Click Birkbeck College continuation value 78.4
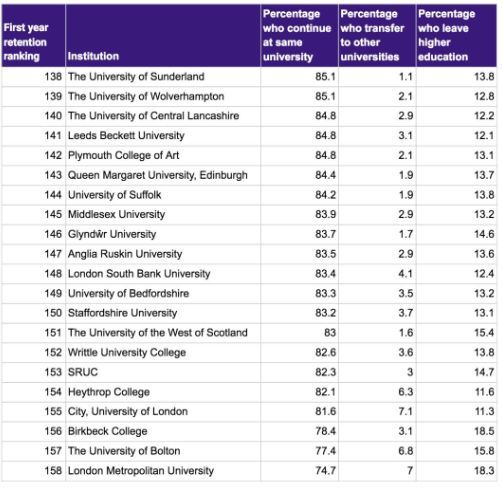Screen dimensions: 502x490 coord(299,431)
